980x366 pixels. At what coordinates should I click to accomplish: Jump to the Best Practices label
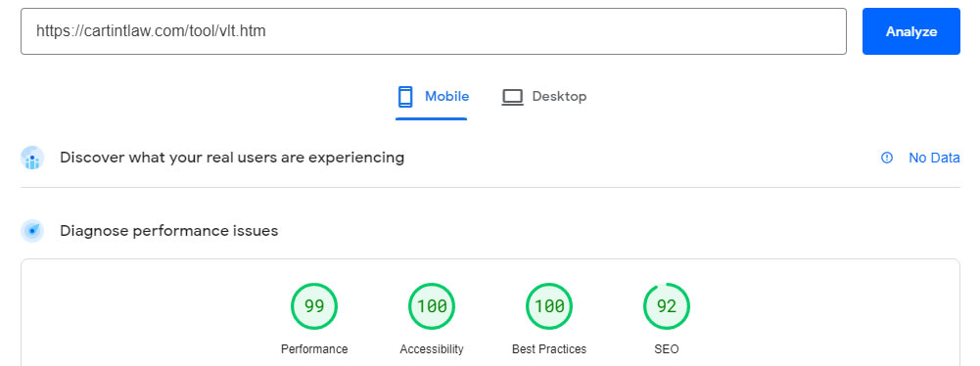point(549,349)
